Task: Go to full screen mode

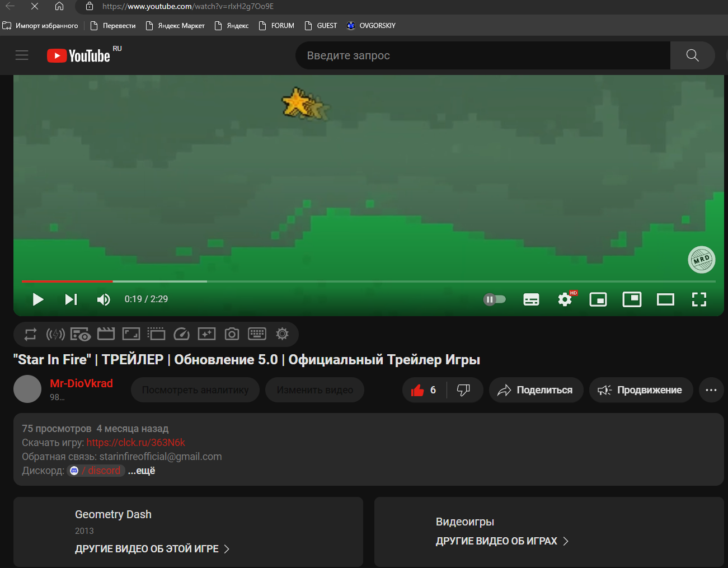Action: (x=699, y=299)
